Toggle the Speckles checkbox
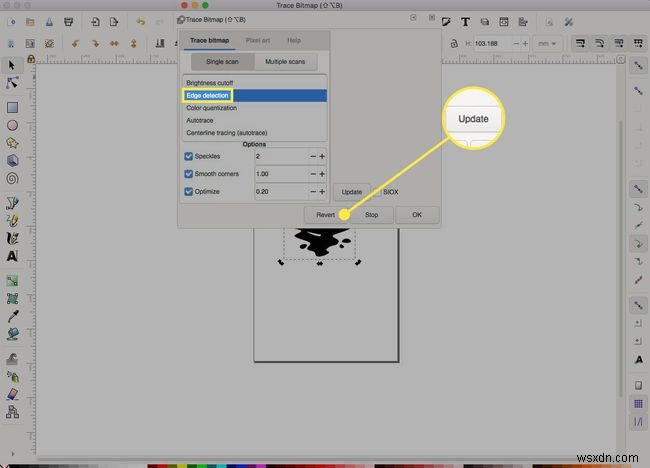The width and height of the screenshot is (650, 468). pos(189,156)
